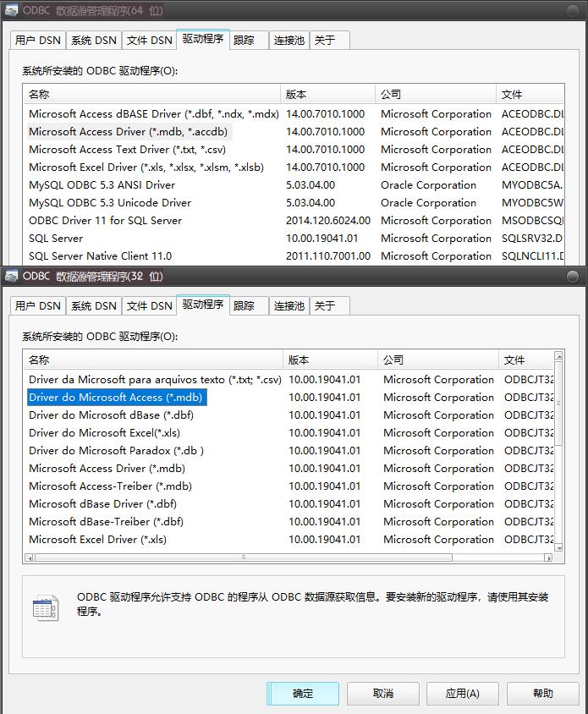This screenshot has width=588, height=714.
Task: Click the ODBC icon in the 64-bit title bar
Action: pos(11,9)
